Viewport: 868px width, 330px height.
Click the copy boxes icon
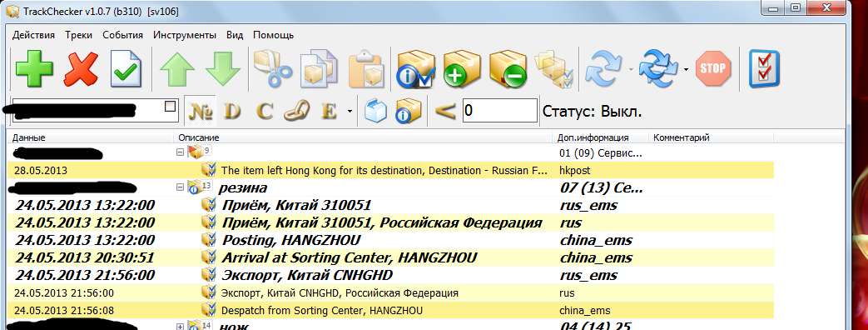[319, 69]
